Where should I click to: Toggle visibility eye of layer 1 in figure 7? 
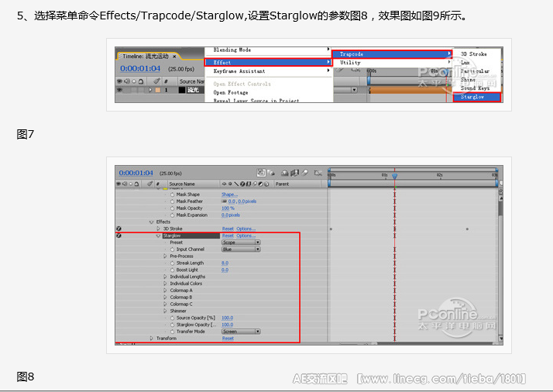tap(119, 90)
